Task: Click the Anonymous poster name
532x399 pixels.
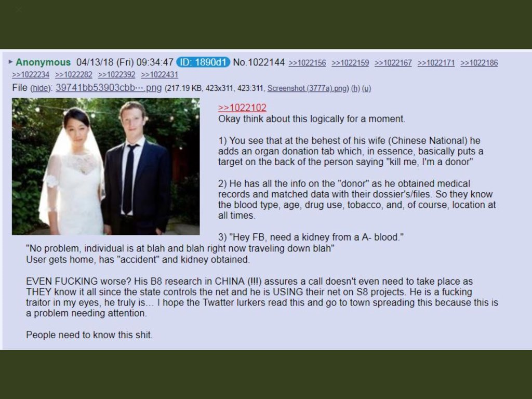Action: 43,62
